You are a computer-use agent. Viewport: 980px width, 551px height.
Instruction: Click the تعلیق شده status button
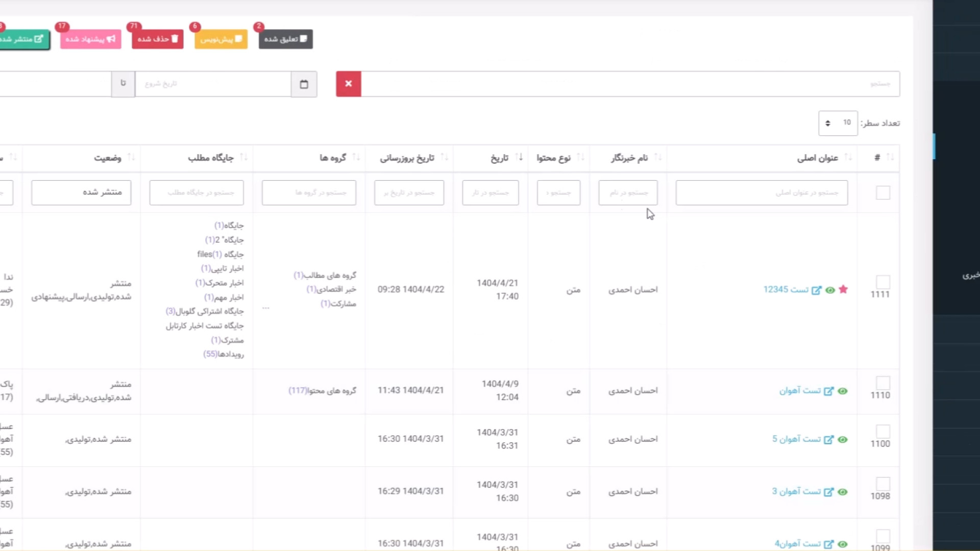[x=285, y=39]
